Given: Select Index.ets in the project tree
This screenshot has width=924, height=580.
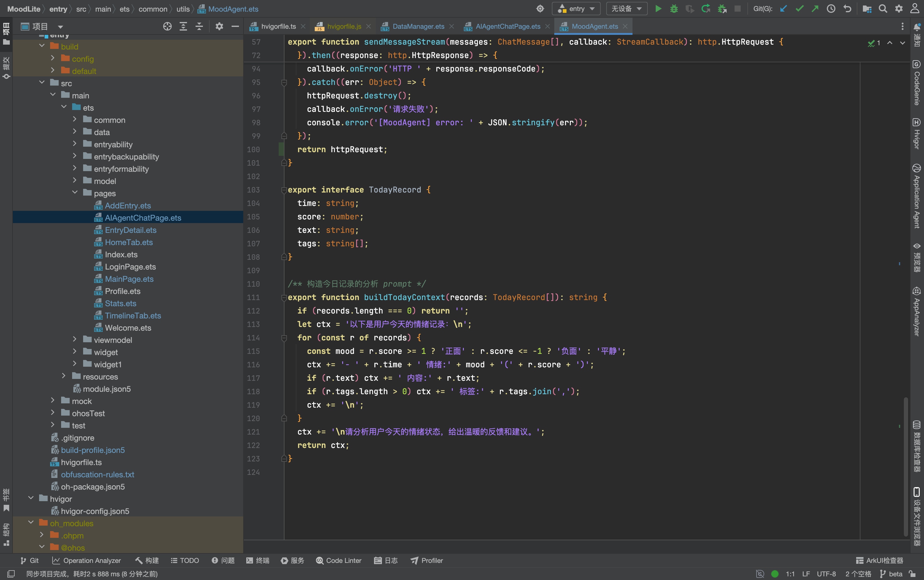Looking at the screenshot, I should pyautogui.click(x=121, y=254).
